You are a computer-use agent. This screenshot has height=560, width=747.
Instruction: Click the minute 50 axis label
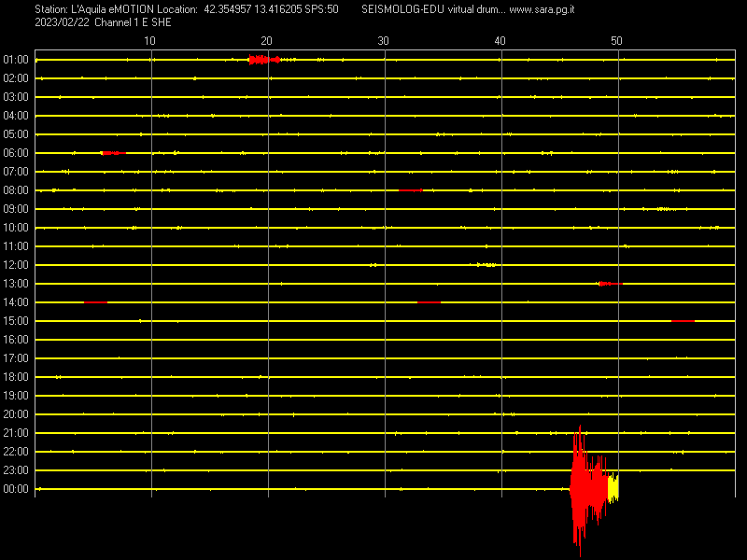click(x=616, y=41)
